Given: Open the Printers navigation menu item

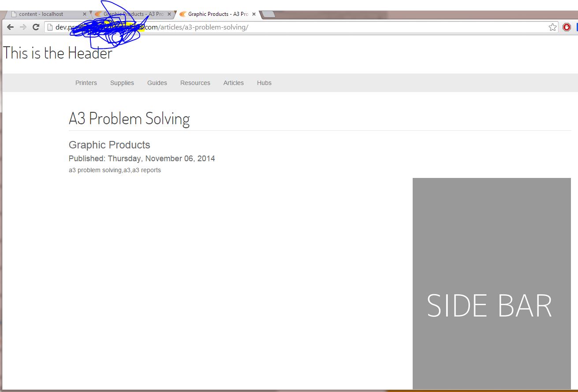Looking at the screenshot, I should (86, 83).
